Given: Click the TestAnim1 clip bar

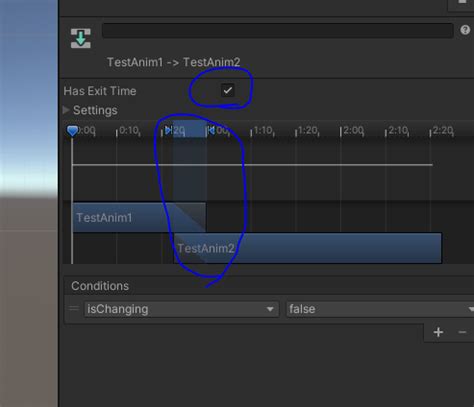Looking at the screenshot, I should point(139,217).
